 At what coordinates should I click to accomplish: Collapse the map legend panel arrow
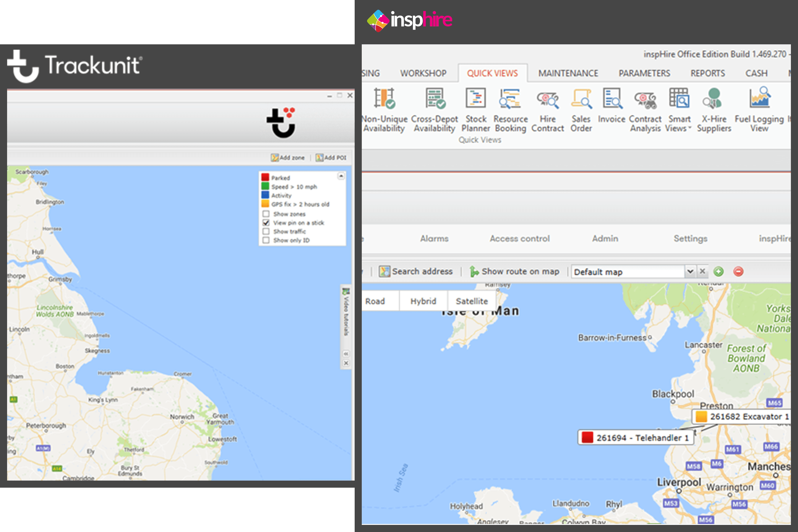click(341, 176)
